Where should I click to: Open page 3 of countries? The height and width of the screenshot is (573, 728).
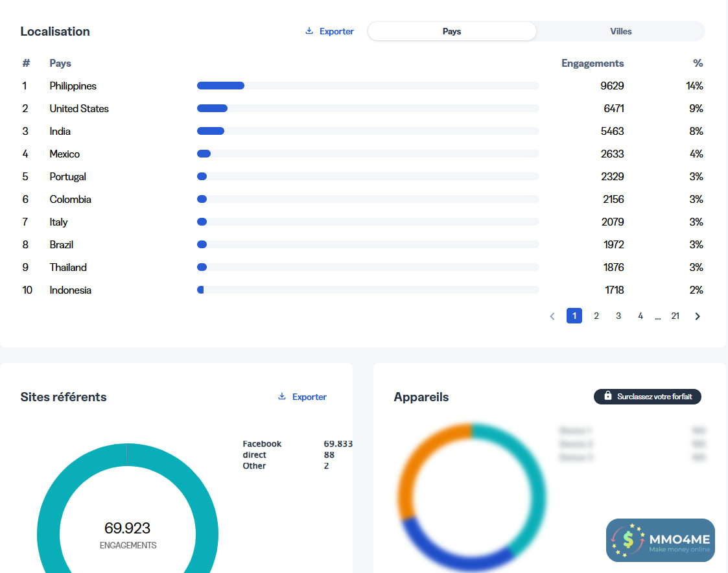pos(618,316)
